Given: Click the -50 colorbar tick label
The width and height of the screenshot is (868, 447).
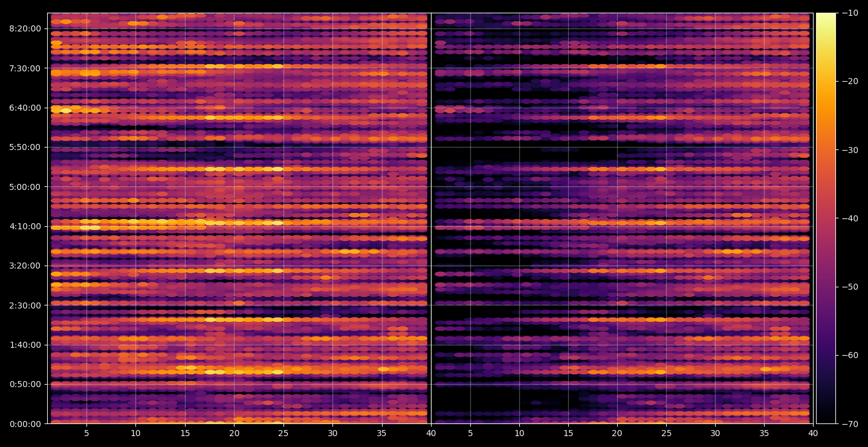Looking at the screenshot, I should coord(849,287).
